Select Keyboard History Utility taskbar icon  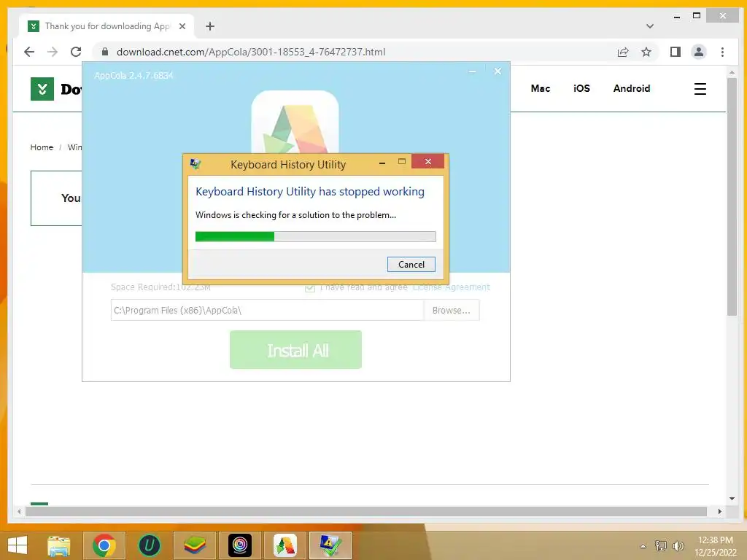(330, 545)
